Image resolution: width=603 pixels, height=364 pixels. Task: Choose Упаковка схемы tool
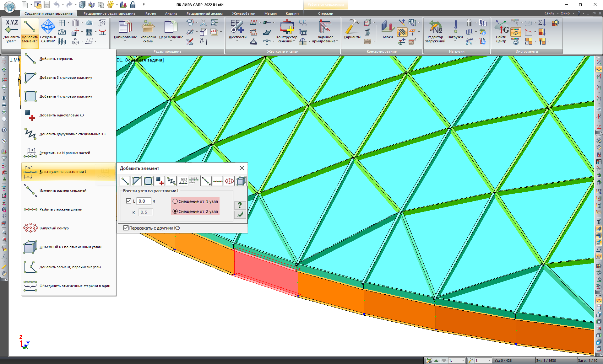[148, 27]
